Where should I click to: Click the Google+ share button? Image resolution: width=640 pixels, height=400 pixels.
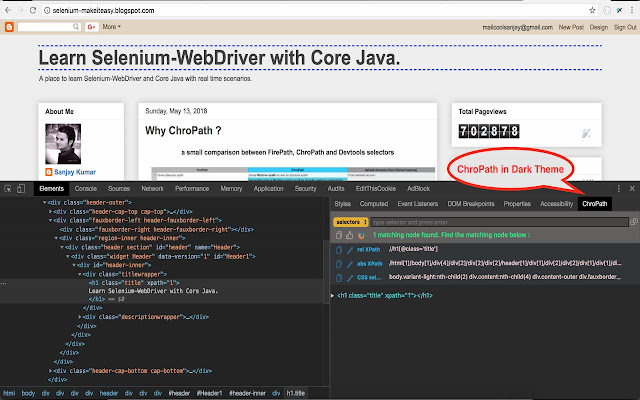pyautogui.click(x=90, y=26)
